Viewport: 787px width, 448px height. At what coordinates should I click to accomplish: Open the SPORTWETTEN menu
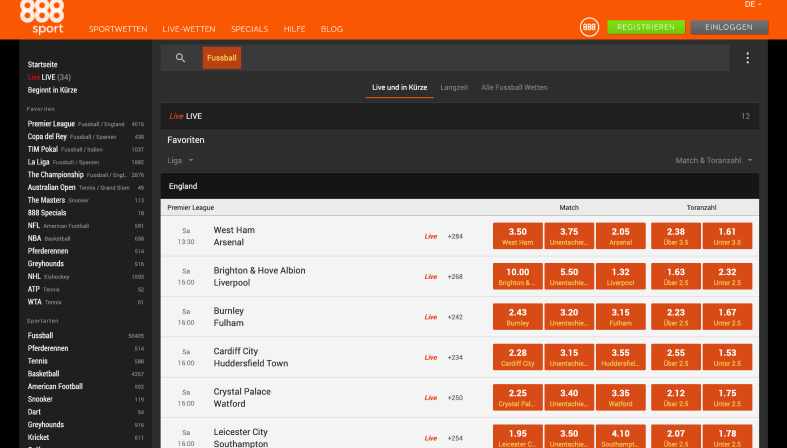coord(118,29)
